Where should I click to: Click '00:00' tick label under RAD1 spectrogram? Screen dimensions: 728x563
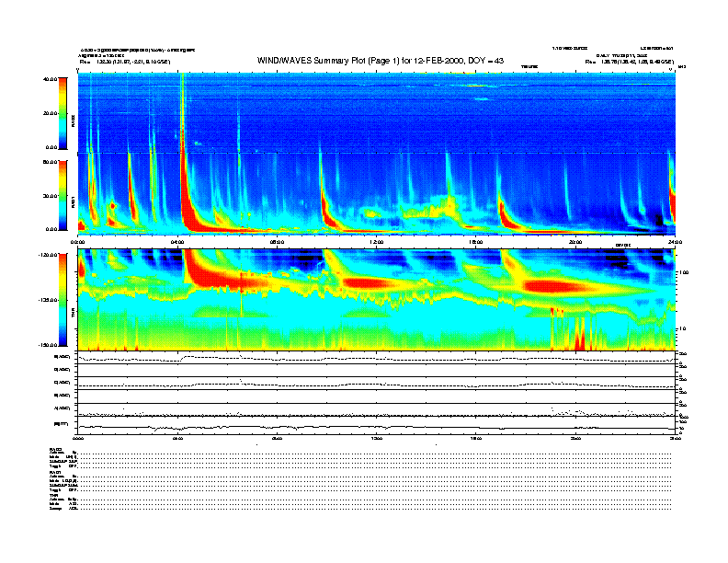pyautogui.click(x=77, y=242)
